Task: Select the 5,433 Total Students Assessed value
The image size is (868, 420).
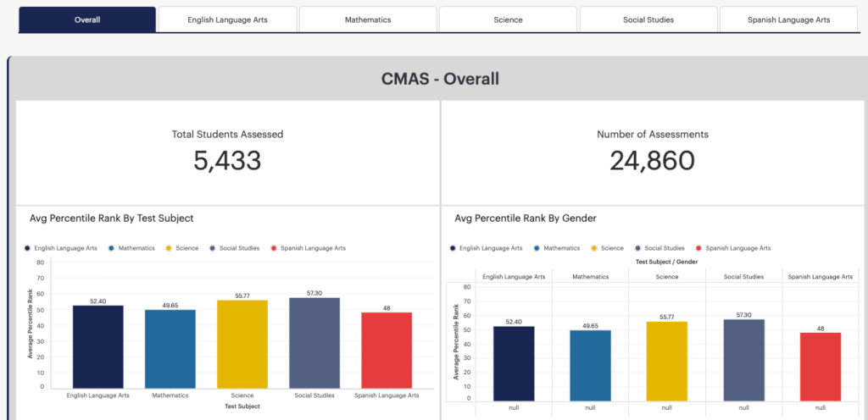Action: [x=227, y=161]
